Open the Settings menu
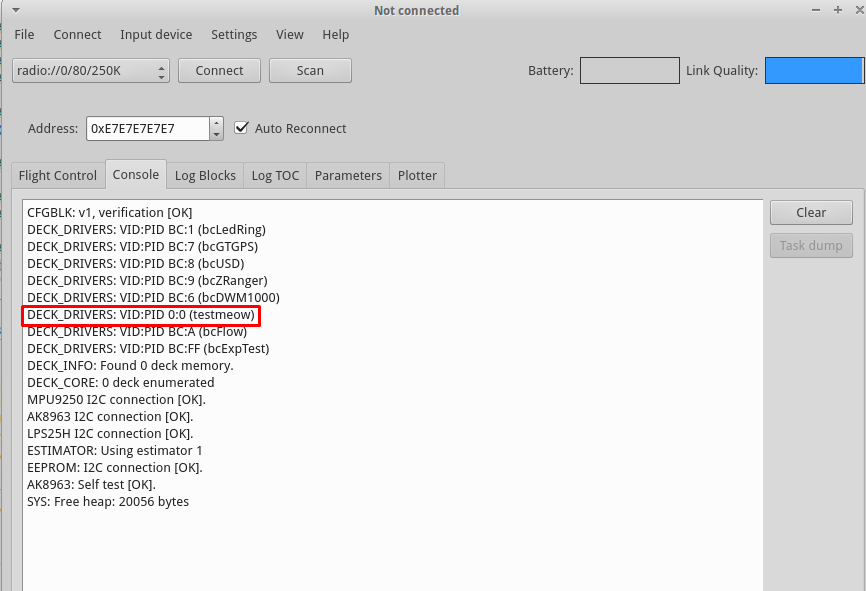The image size is (866, 591). (234, 34)
